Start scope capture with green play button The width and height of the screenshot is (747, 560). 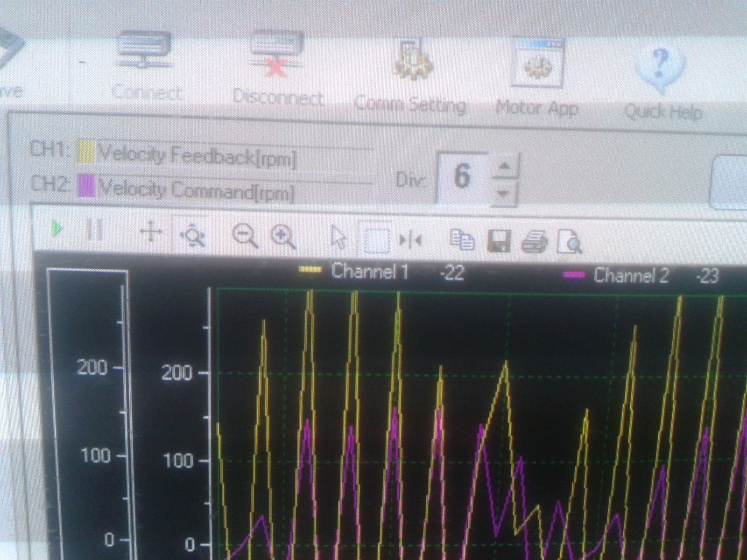tap(58, 229)
